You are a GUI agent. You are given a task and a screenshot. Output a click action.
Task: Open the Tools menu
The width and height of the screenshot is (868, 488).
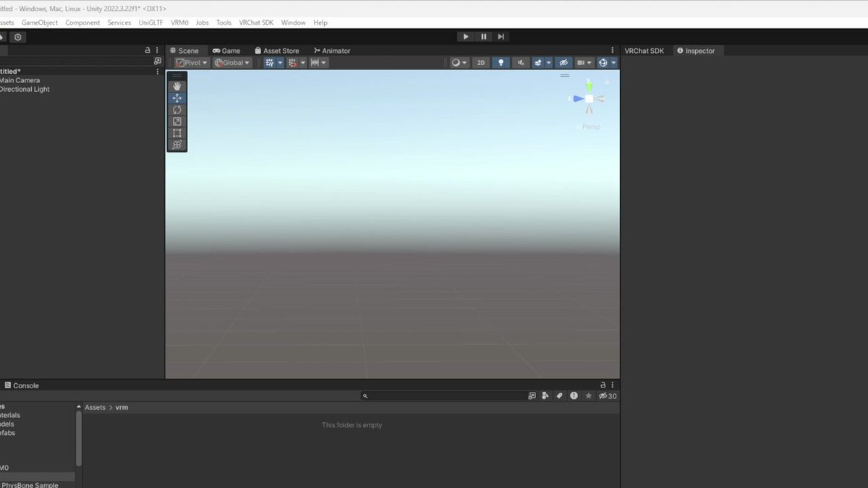coord(224,22)
